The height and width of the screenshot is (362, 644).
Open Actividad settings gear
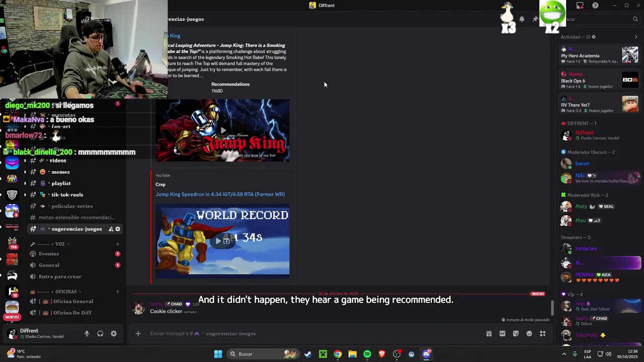pyautogui.click(x=594, y=37)
